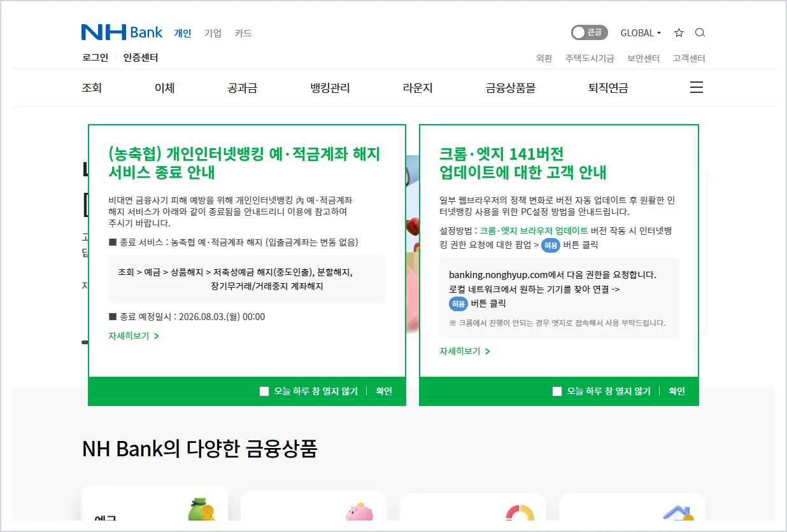This screenshot has height=532, width=787.
Task: Click the 크롬·엣지 141버전 popup heading
Action: coord(523,163)
